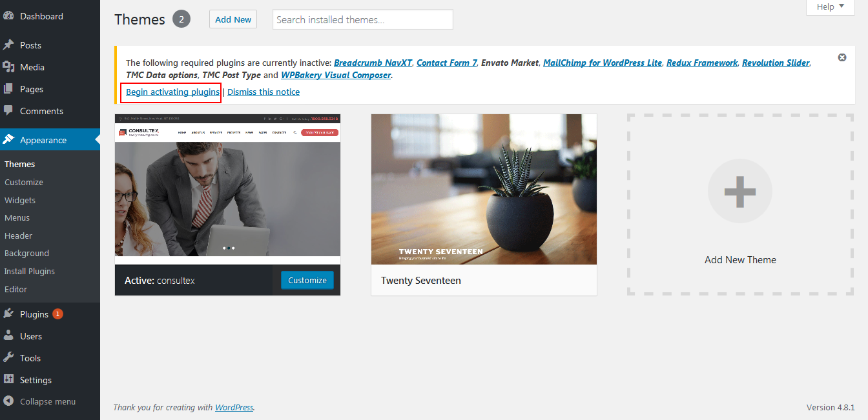This screenshot has height=420, width=868.
Task: Click the Settings sliders icon
Action: [9, 380]
